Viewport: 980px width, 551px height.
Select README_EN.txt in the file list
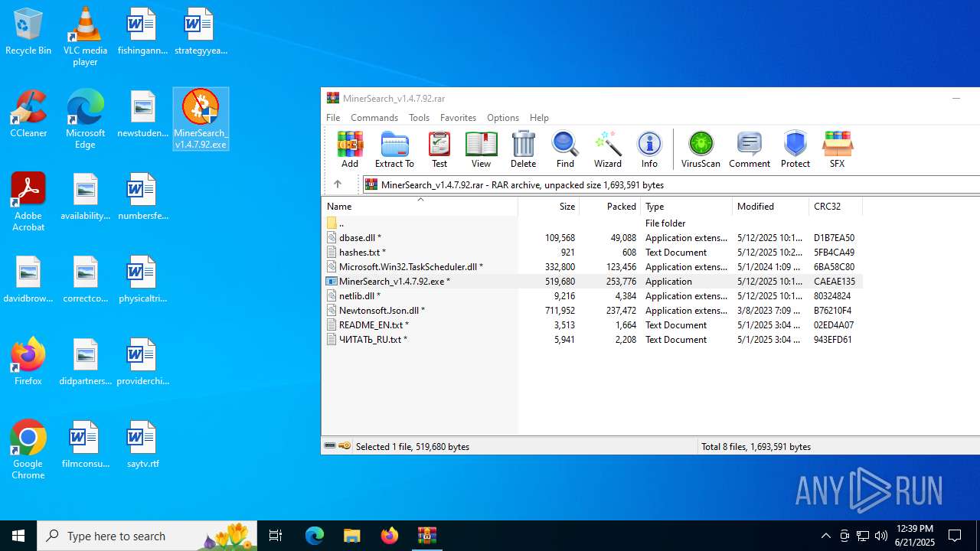[592, 324]
